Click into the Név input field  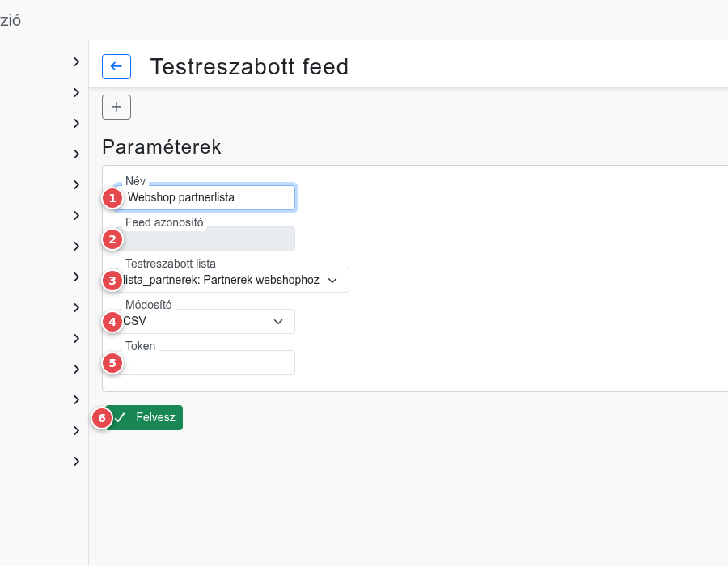(x=205, y=197)
